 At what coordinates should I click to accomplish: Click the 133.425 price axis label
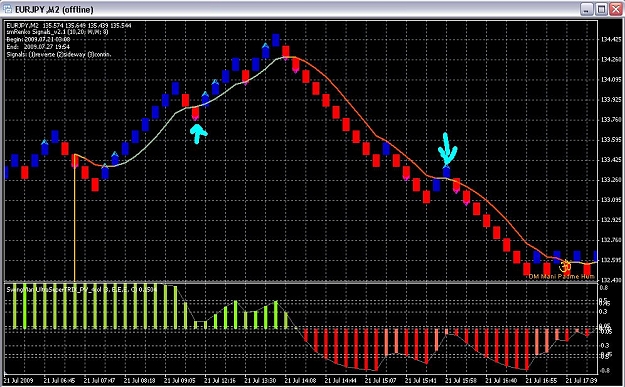pyautogui.click(x=611, y=160)
